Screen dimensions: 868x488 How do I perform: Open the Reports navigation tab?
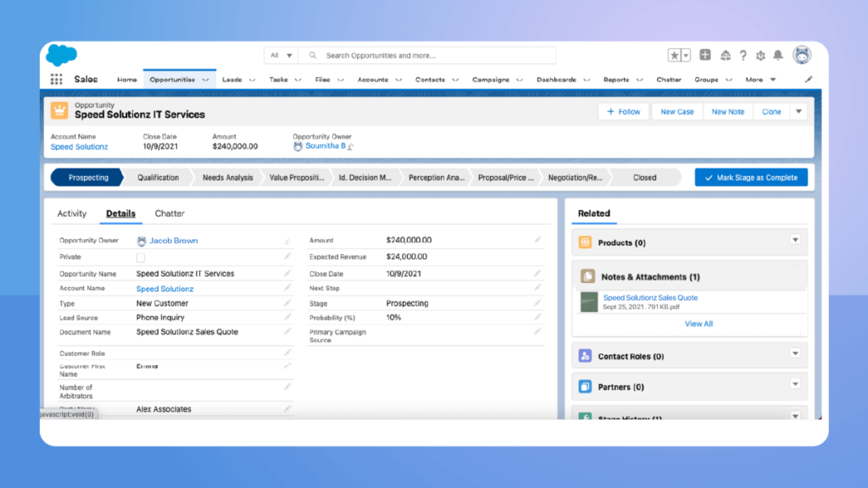(x=616, y=80)
